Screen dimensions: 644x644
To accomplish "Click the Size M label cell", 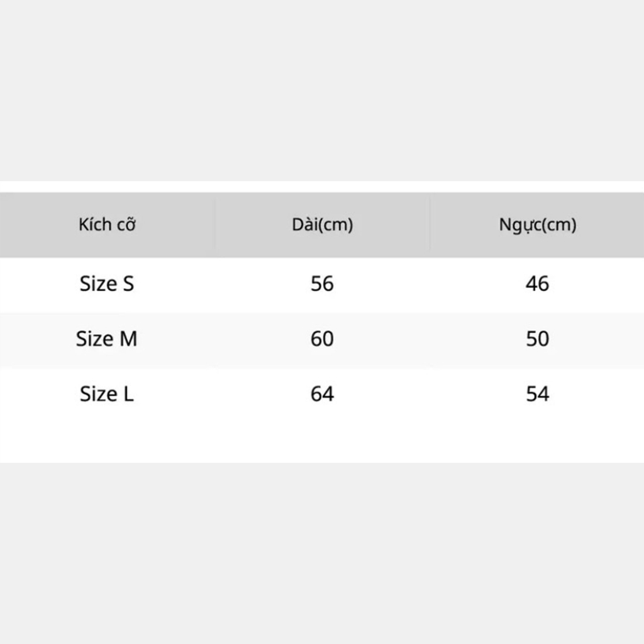I will click(107, 339).
